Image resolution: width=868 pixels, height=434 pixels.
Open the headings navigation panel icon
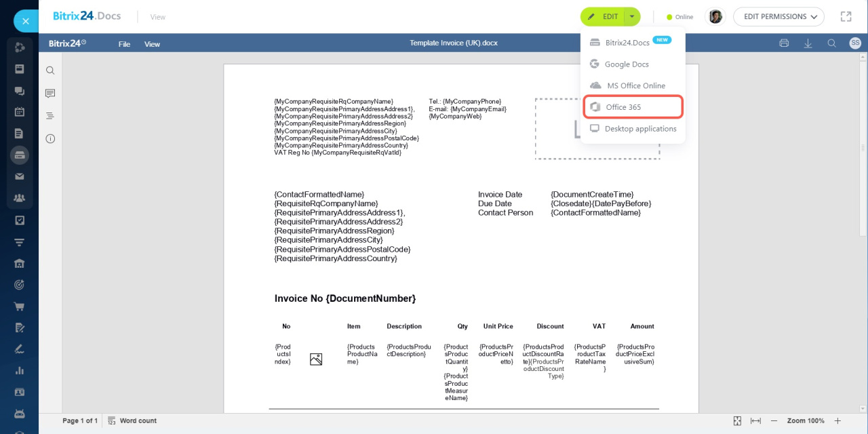50,116
